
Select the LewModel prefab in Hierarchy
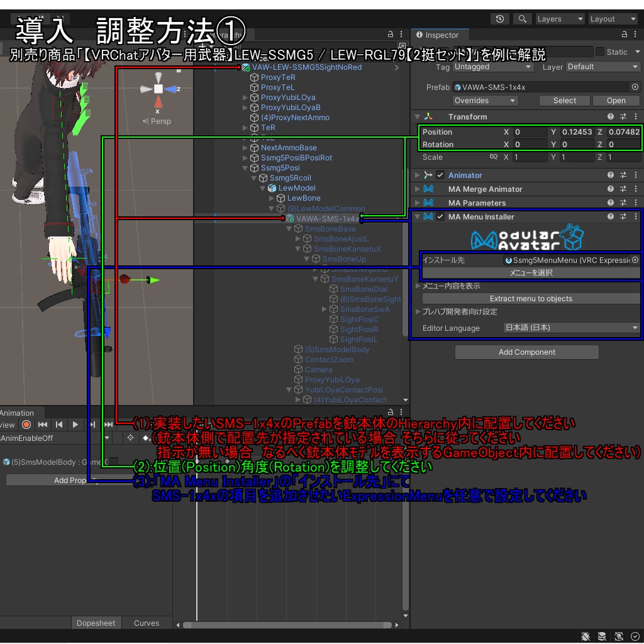(x=297, y=187)
